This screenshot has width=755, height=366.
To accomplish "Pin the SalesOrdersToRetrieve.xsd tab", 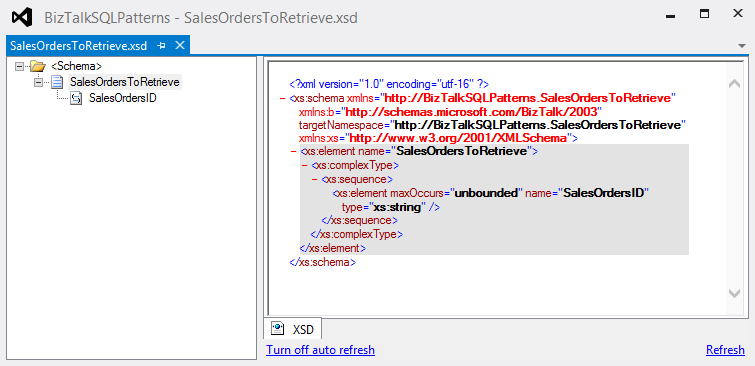I will (x=162, y=46).
